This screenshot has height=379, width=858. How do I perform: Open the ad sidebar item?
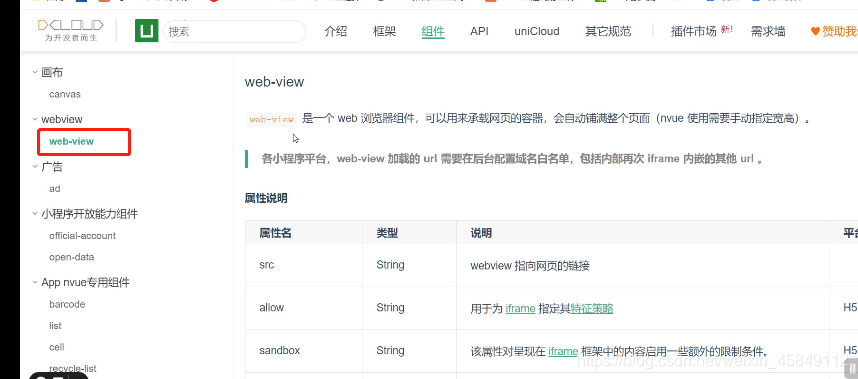tap(55, 189)
